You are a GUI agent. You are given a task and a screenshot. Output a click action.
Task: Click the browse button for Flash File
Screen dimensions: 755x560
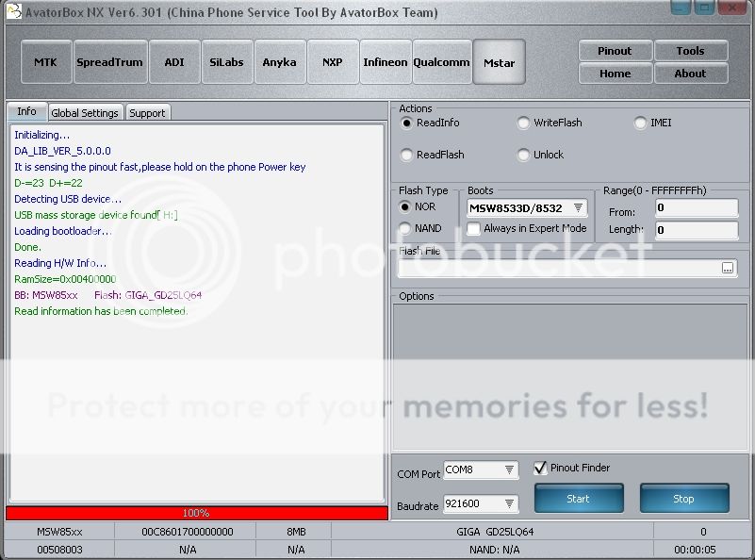tap(728, 269)
